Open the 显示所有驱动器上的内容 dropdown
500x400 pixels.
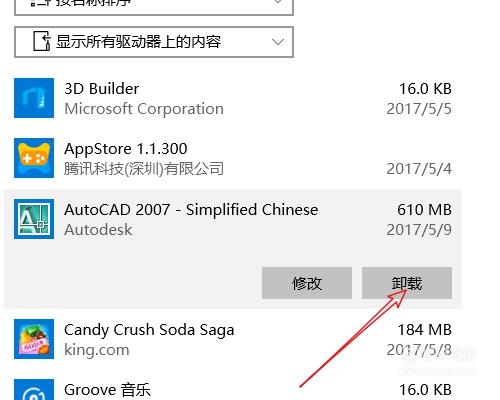pyautogui.click(x=154, y=42)
